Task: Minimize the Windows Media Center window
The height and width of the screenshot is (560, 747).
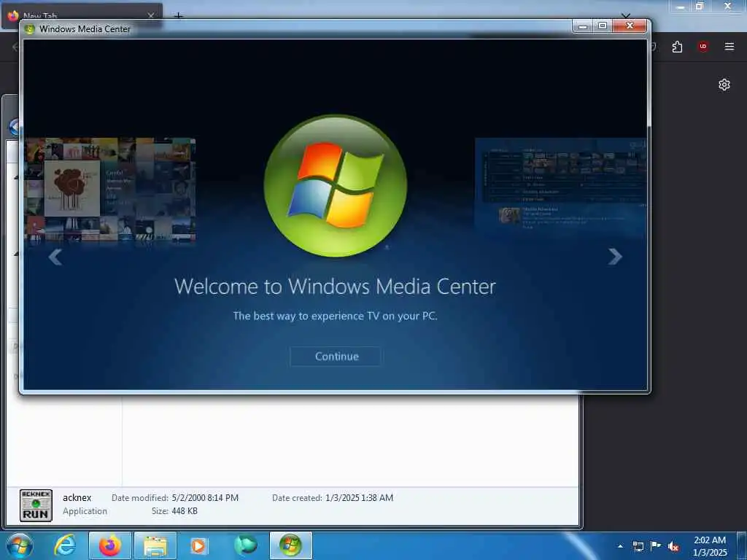Action: (583, 26)
